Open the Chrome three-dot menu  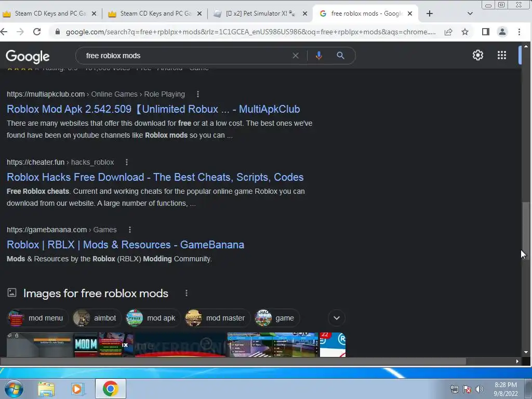coord(519,32)
